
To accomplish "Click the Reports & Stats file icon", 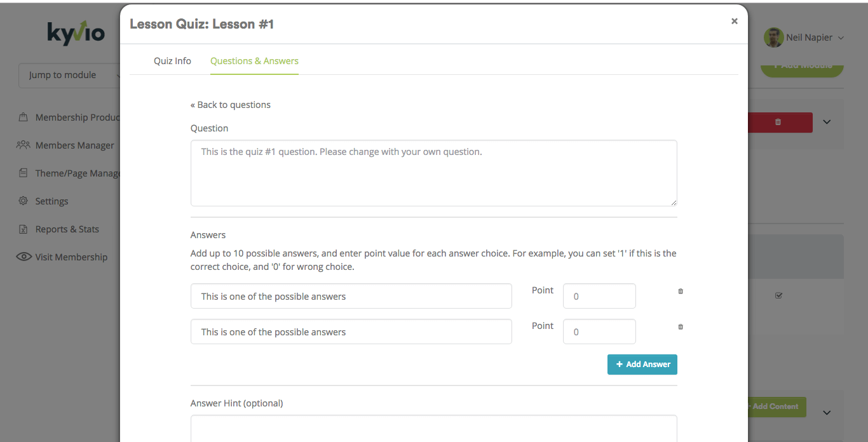I will (23, 229).
